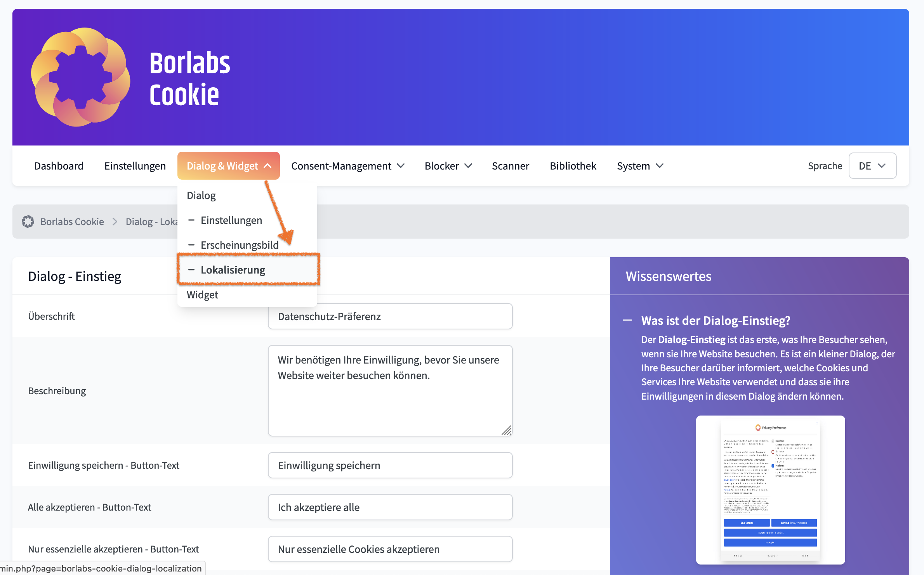Image resolution: width=924 pixels, height=575 pixels.
Task: Collapse the Dialog & Widget dropdown
Action: pos(229,166)
